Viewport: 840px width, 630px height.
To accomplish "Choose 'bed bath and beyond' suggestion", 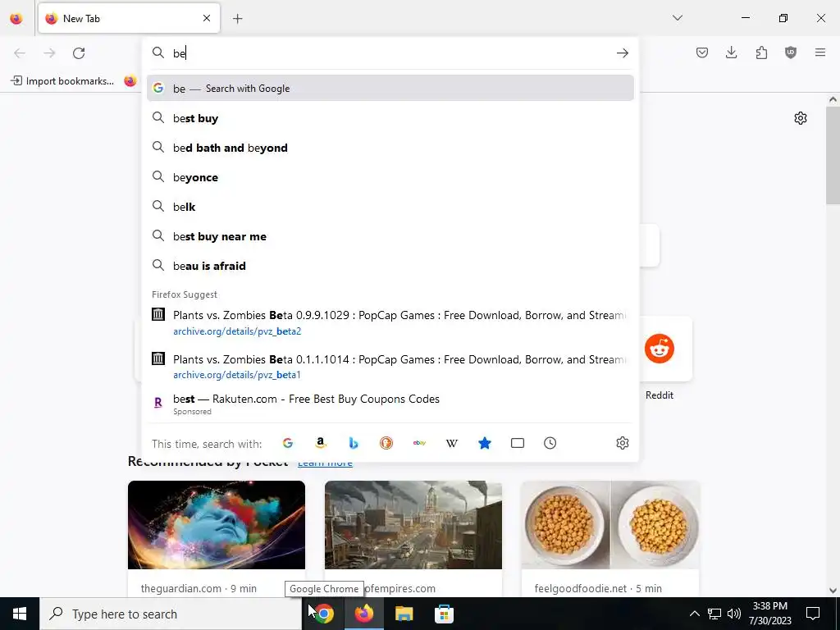I will [390, 148].
